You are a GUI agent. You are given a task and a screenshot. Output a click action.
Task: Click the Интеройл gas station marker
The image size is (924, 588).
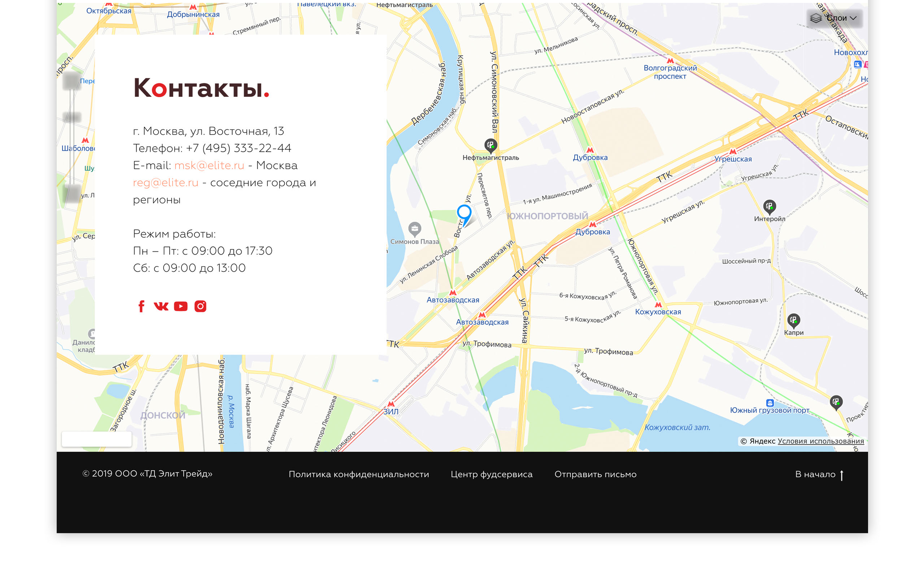point(770,207)
